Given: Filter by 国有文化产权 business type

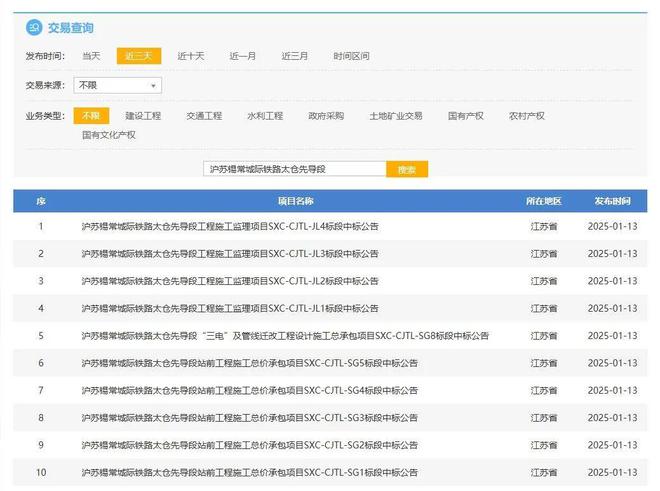Looking at the screenshot, I should pos(109,135).
